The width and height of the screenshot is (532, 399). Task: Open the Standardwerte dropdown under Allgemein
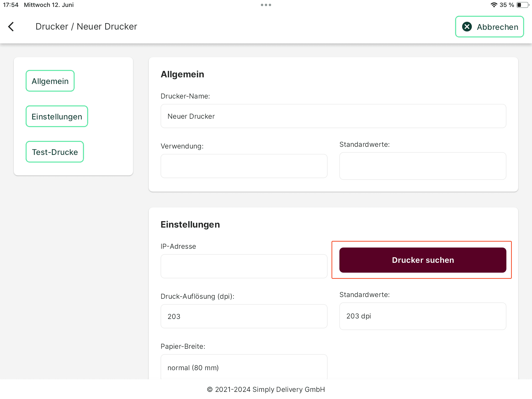423,166
